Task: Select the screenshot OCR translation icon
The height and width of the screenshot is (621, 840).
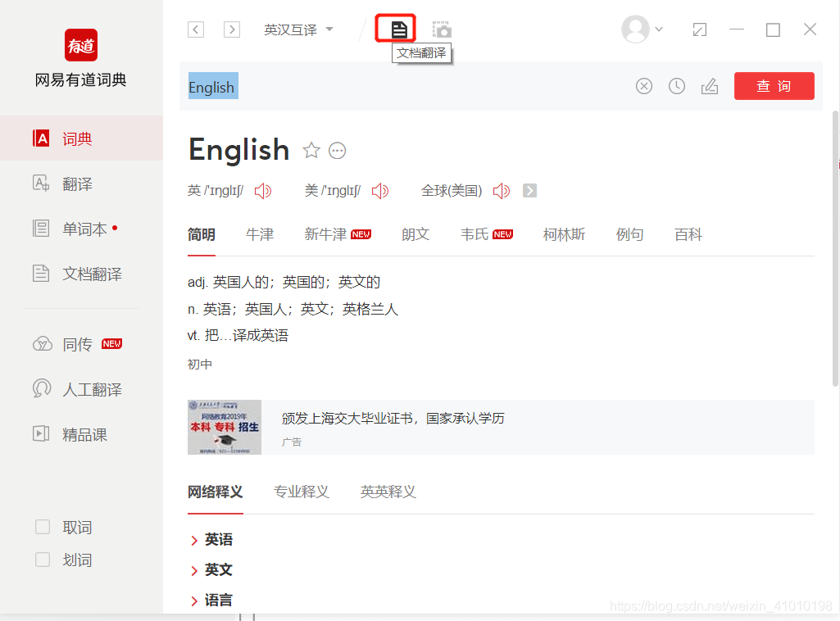Action: coord(442,28)
